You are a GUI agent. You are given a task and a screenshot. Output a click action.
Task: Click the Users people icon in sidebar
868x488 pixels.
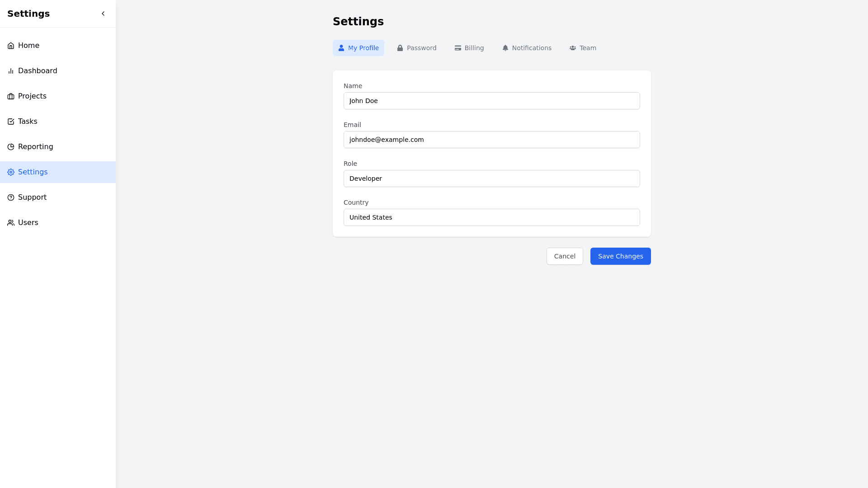pos(11,223)
